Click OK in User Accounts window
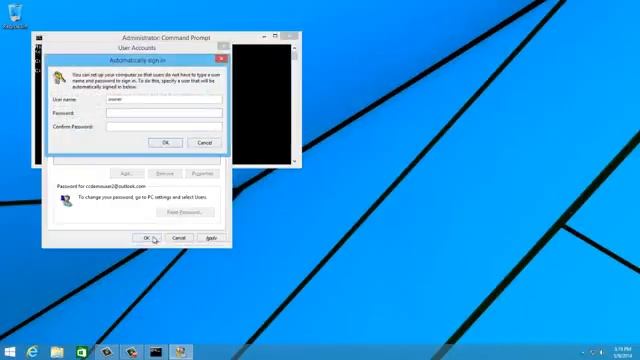The image size is (640, 360). 147,238
